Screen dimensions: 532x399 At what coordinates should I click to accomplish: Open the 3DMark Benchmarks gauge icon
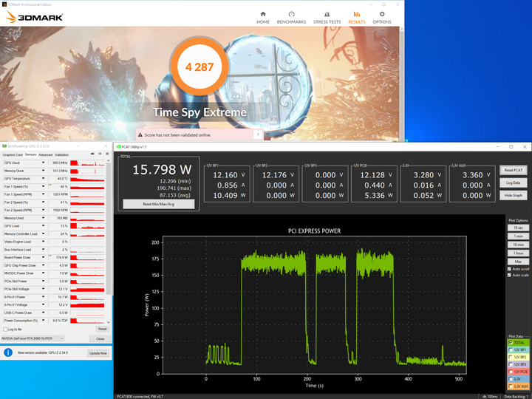point(291,14)
